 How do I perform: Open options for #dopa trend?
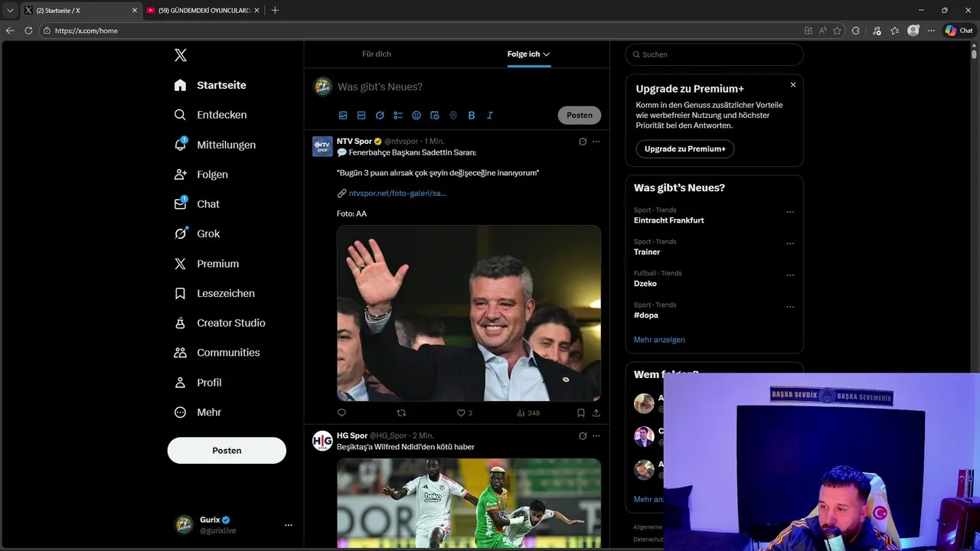(x=790, y=308)
